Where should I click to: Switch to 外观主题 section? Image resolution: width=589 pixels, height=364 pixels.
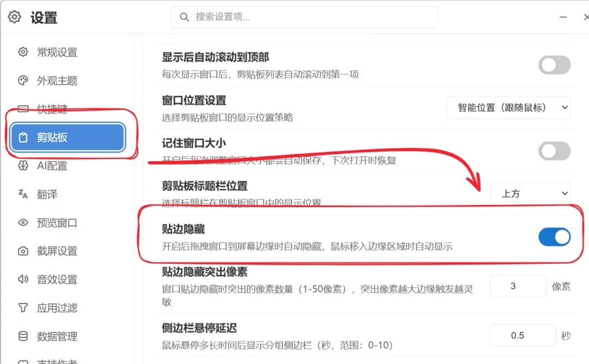pos(68,80)
